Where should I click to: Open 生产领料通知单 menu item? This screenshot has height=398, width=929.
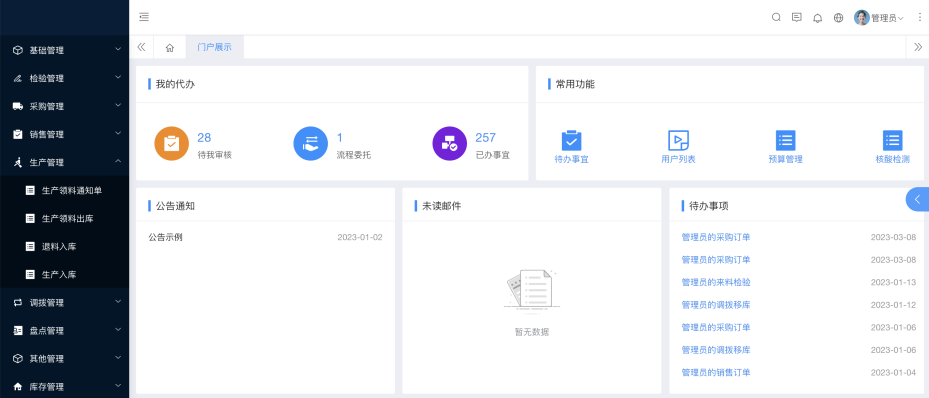[65, 190]
